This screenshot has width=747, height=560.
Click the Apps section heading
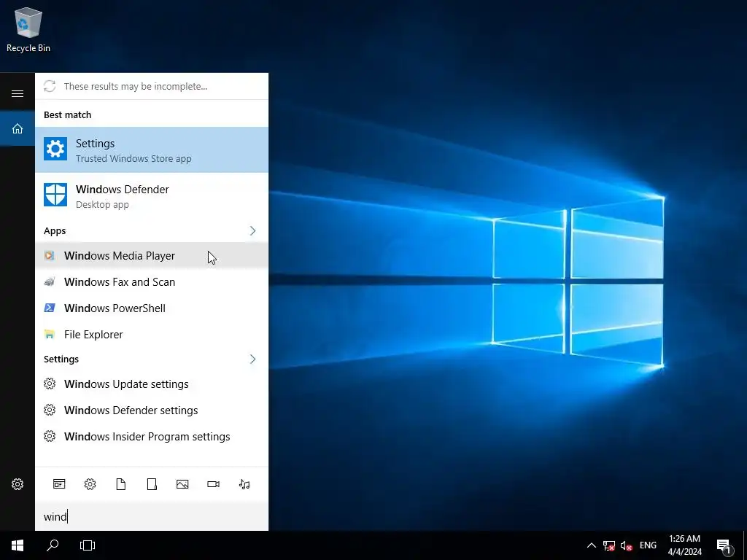point(55,231)
